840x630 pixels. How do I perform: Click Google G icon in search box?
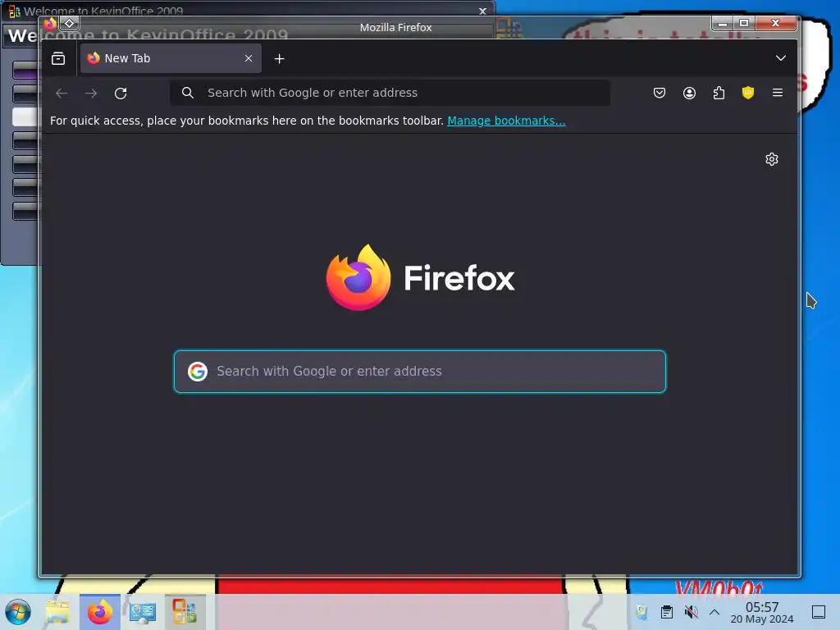pyautogui.click(x=198, y=372)
